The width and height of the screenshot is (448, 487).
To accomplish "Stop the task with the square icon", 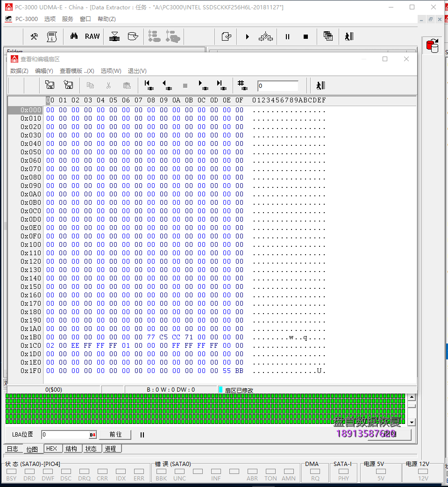I will point(306,36).
